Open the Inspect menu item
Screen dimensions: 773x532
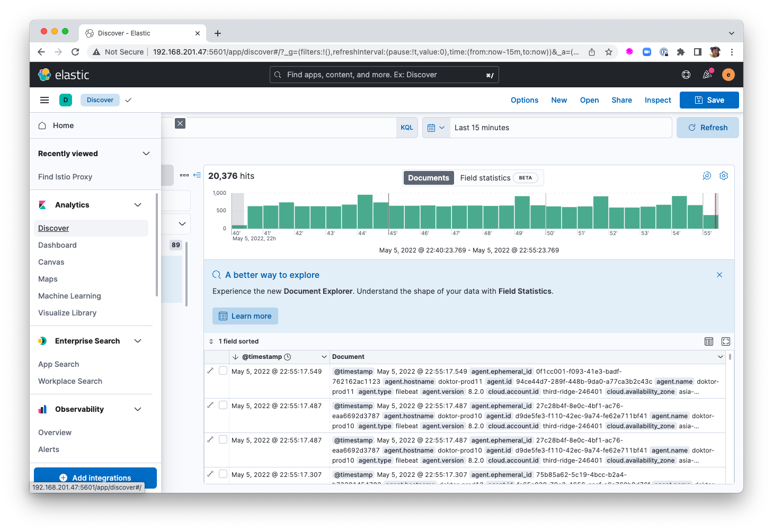pos(658,100)
